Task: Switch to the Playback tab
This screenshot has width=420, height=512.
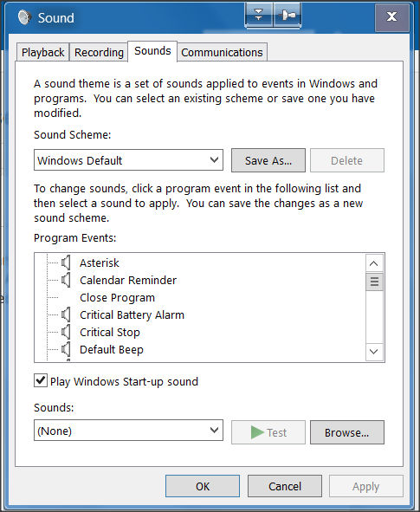Action: 42,52
